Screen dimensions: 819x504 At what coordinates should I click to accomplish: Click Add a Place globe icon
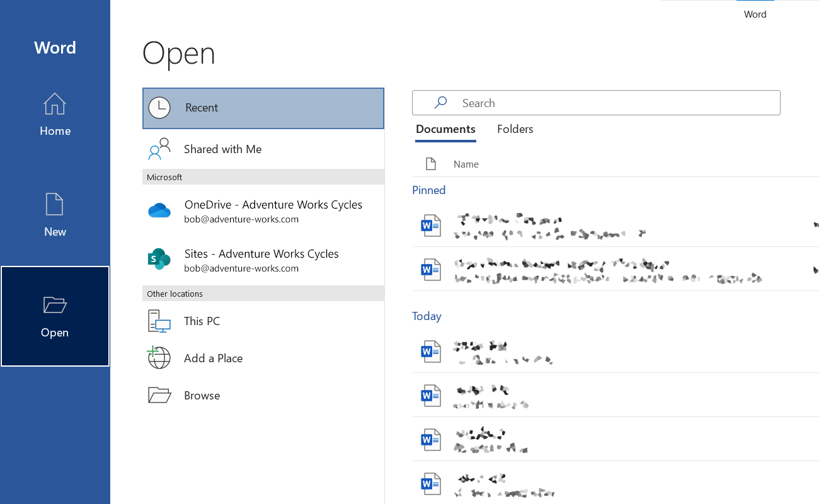tap(159, 357)
